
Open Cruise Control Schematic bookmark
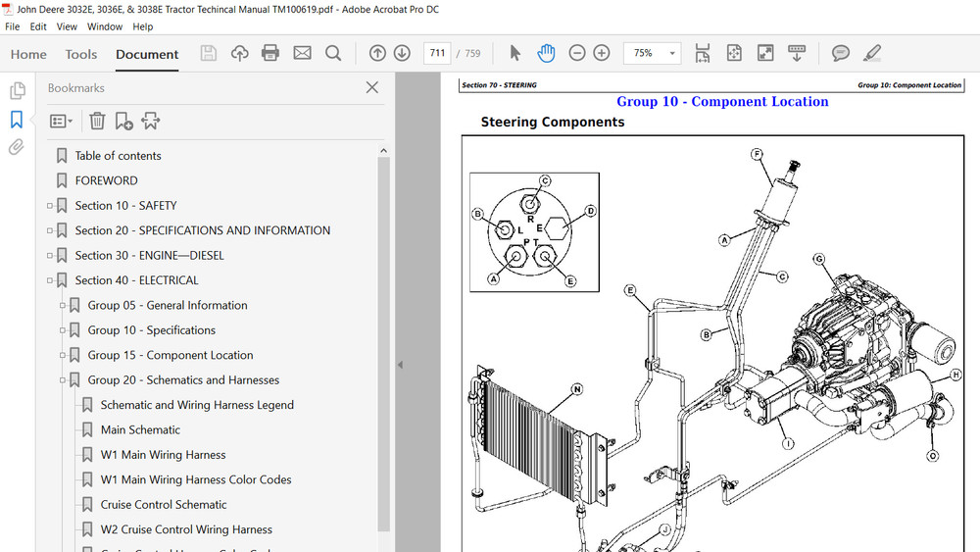click(163, 505)
